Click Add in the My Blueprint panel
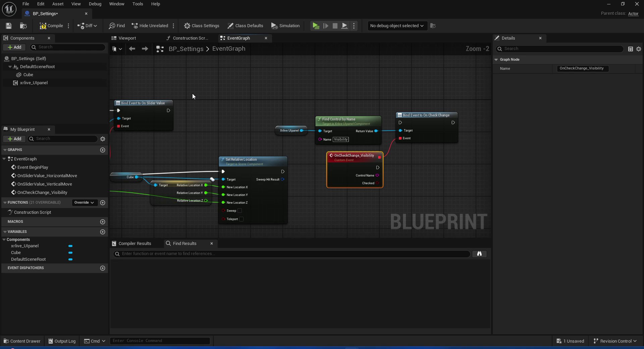Image resolution: width=644 pixels, height=349 pixels. point(14,139)
